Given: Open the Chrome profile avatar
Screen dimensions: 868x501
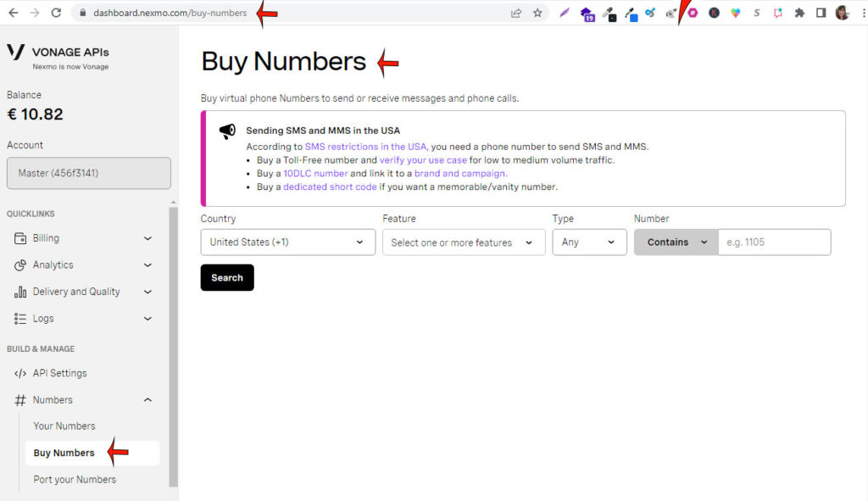Looking at the screenshot, I should (843, 13).
